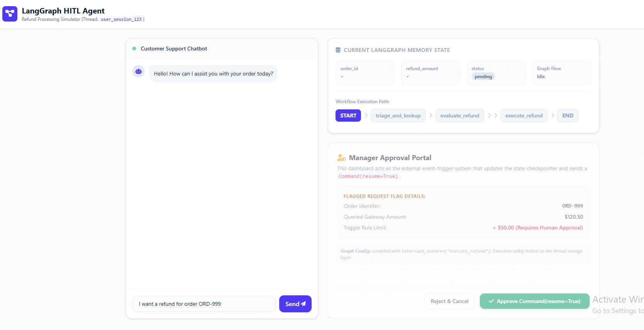Click the chevron before END node

point(553,116)
